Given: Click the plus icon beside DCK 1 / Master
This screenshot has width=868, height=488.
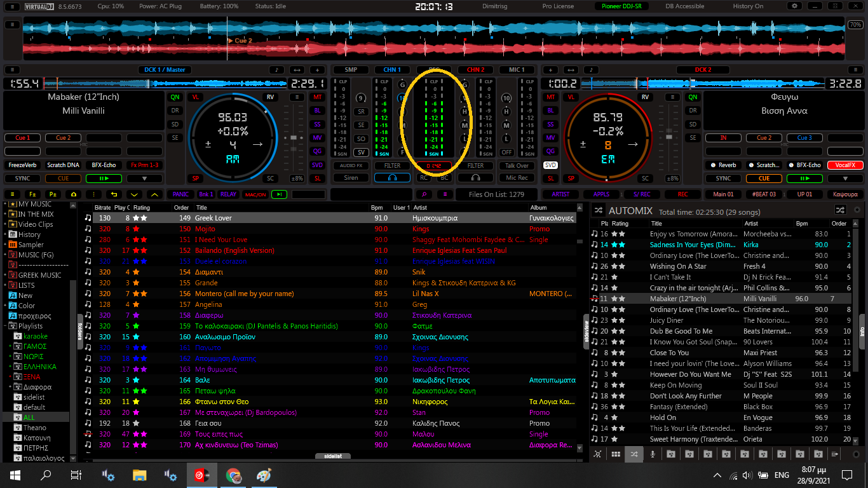Looking at the screenshot, I should [317, 70].
